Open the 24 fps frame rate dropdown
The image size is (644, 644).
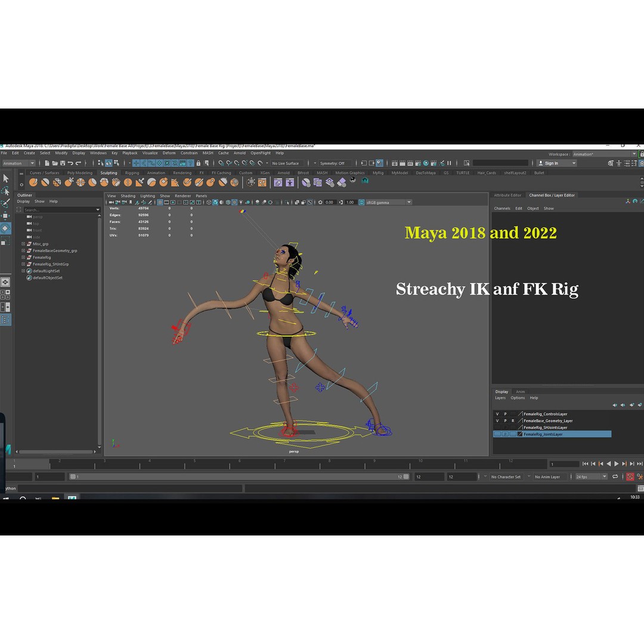coord(591,476)
